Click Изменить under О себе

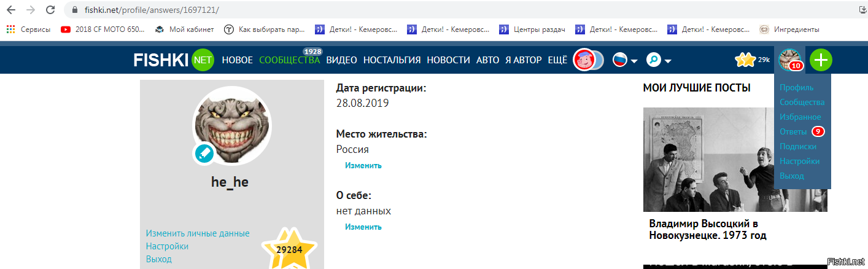363,227
